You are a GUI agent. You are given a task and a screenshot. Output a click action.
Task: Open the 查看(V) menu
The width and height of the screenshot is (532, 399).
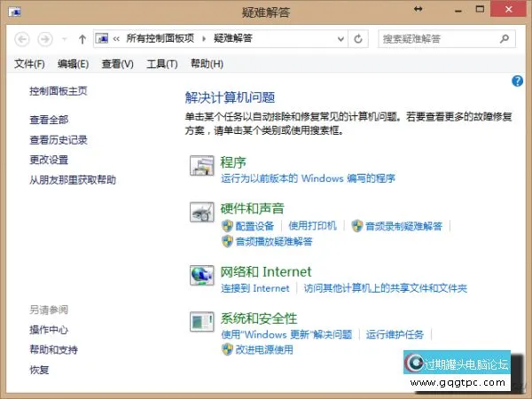(x=117, y=64)
